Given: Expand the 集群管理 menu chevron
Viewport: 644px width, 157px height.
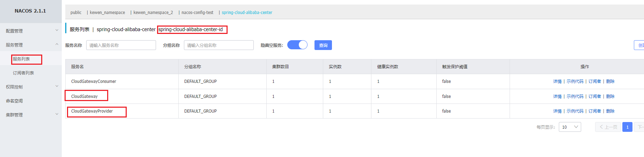Looking at the screenshot, I should click(57, 114).
